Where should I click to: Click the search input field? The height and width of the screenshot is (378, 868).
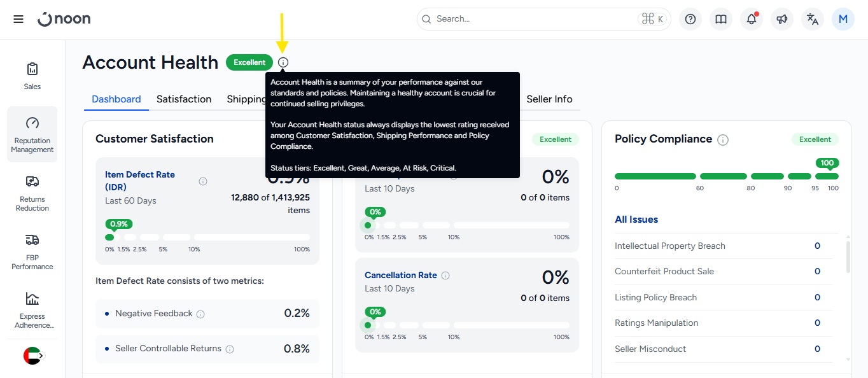click(x=535, y=19)
